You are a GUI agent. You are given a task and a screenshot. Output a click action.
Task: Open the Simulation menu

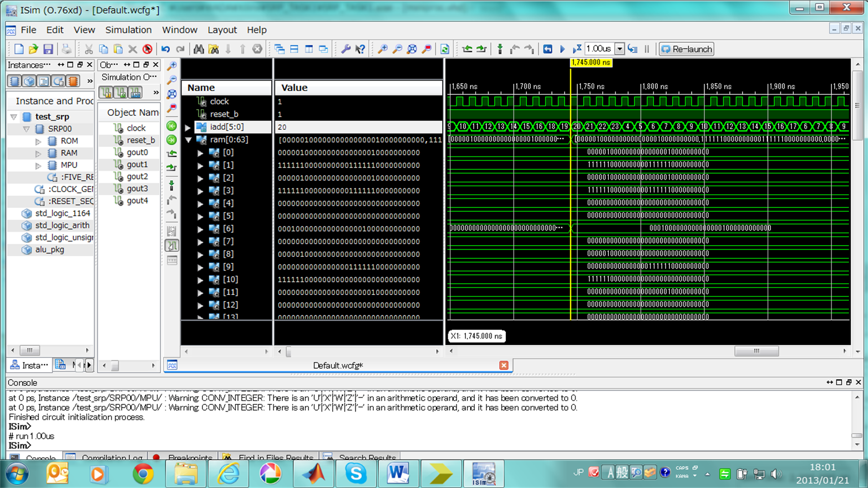[x=128, y=30]
